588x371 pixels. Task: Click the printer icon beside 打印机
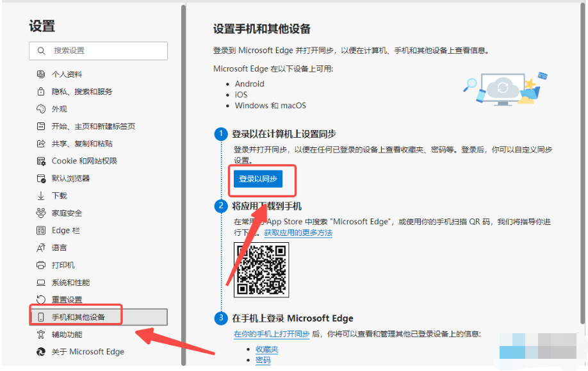click(x=41, y=265)
